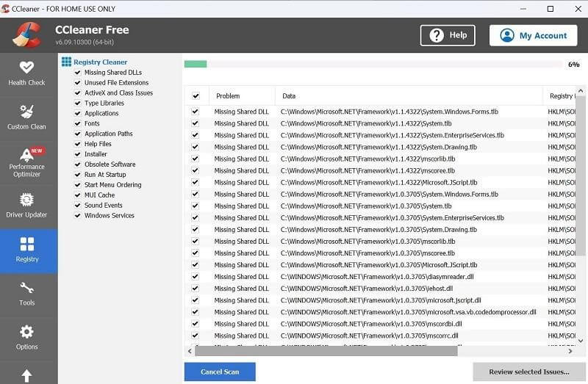Toggle Run At Startup checkbox

(x=78, y=175)
